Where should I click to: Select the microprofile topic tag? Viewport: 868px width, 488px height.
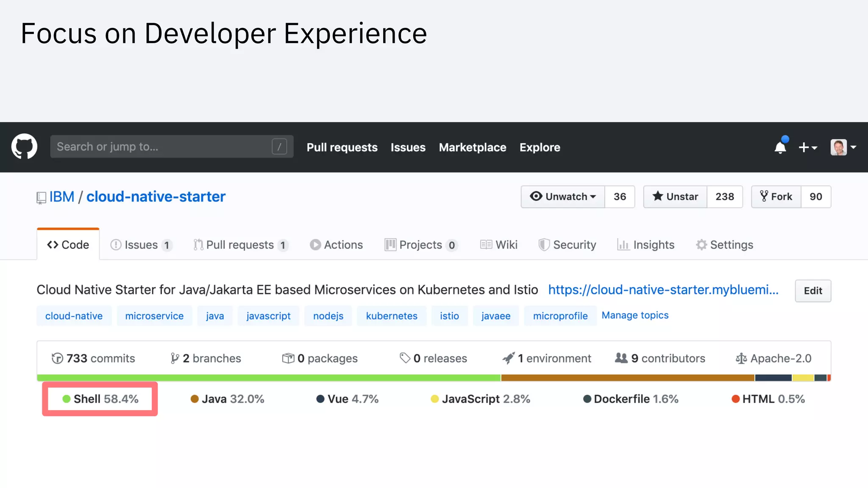(560, 316)
